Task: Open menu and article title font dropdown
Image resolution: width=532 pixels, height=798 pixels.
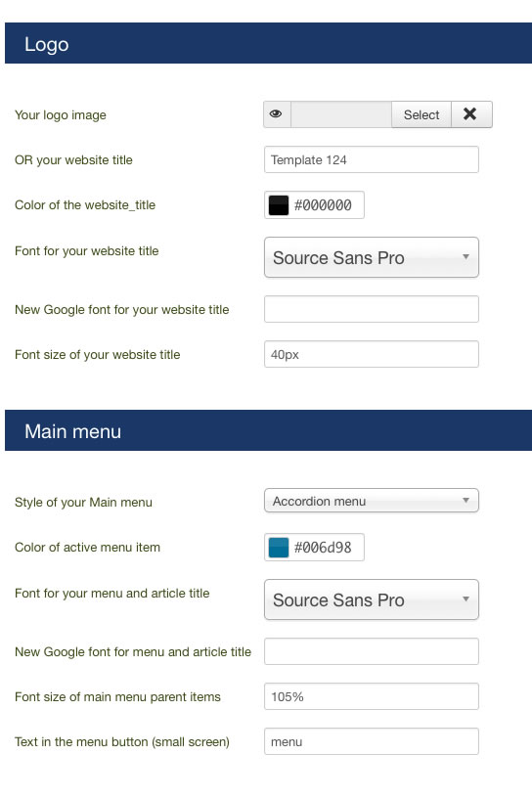Action: point(371,599)
